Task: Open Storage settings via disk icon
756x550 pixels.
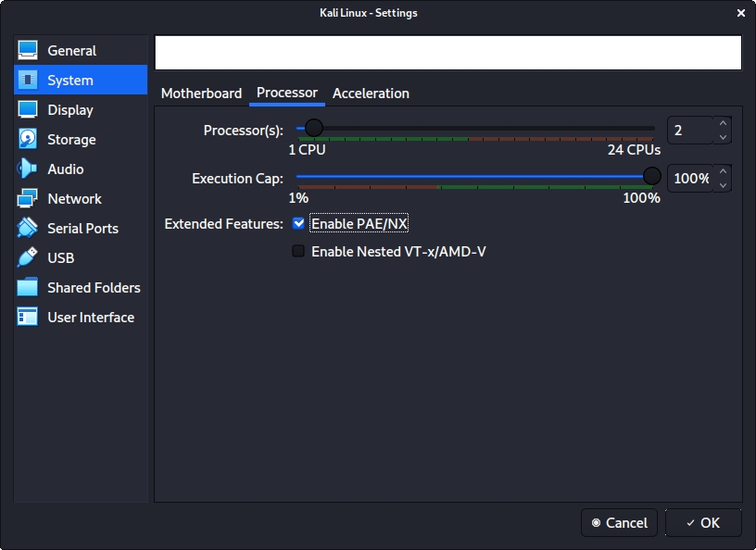Action: [28, 140]
